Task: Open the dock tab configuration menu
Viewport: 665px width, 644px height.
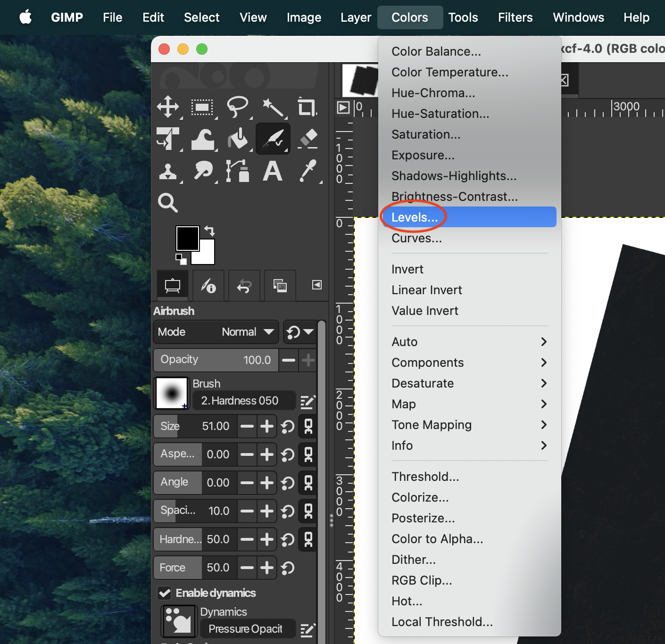Action: (317, 285)
